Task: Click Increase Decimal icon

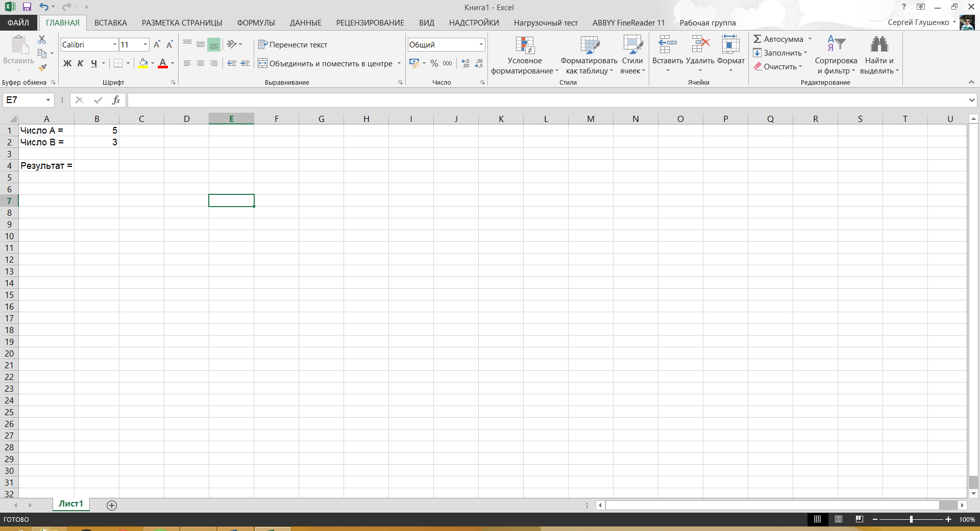Action: pos(465,63)
